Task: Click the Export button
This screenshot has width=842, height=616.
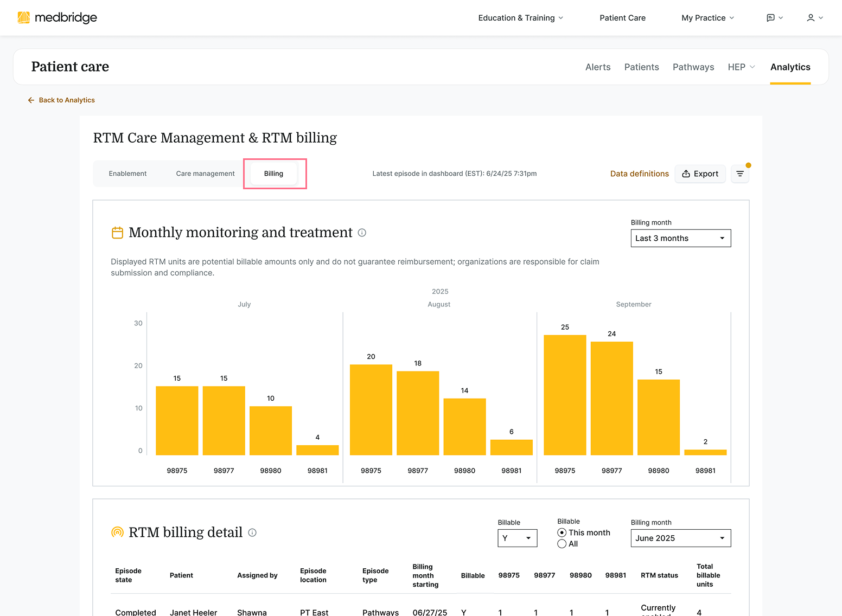Action: click(700, 174)
